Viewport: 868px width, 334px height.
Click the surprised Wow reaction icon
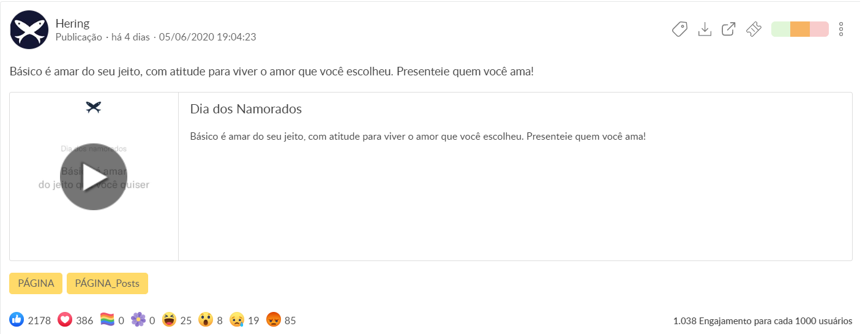coord(206,320)
